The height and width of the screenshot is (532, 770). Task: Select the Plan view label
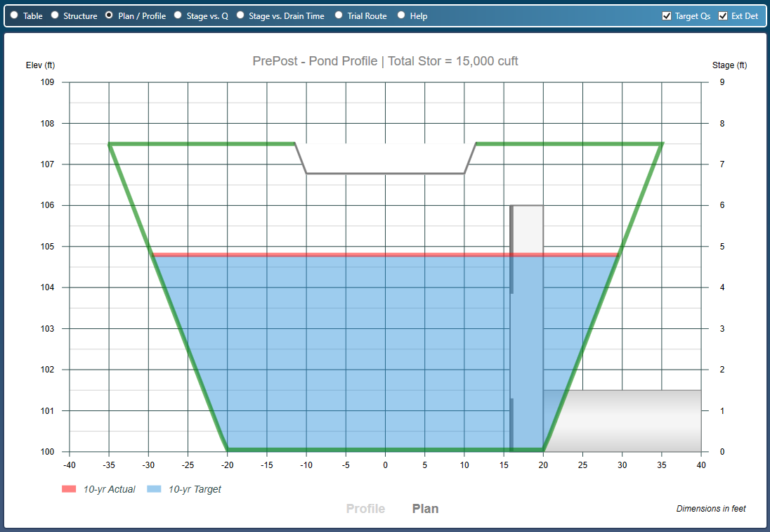coord(424,508)
